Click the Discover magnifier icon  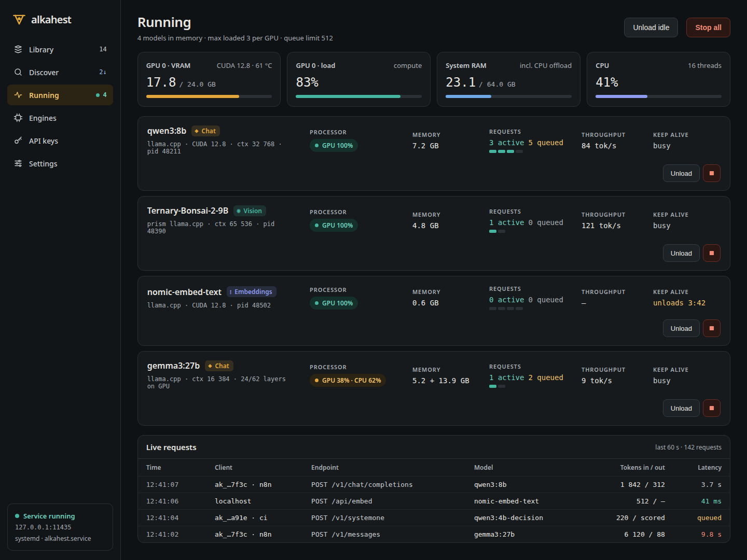[x=18, y=72]
